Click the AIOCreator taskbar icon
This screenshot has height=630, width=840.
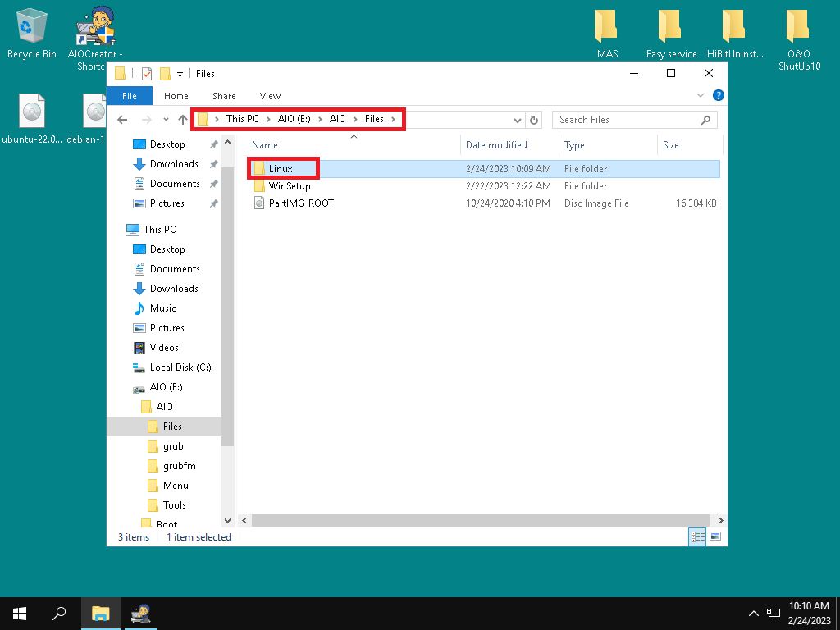[143, 614]
